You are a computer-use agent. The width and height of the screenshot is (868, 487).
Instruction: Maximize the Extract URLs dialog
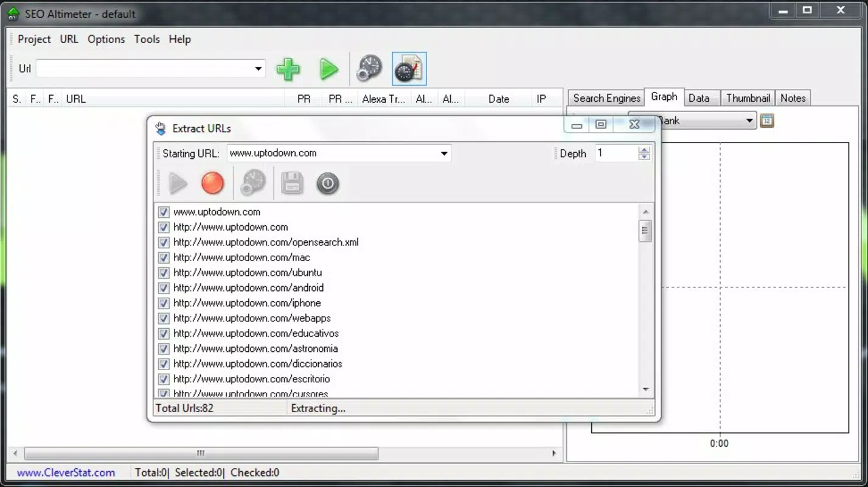pos(601,124)
